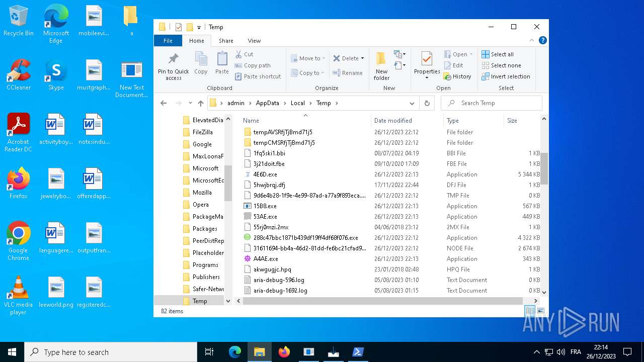Click Select all
The height and width of the screenshot is (362, 644).
498,54
